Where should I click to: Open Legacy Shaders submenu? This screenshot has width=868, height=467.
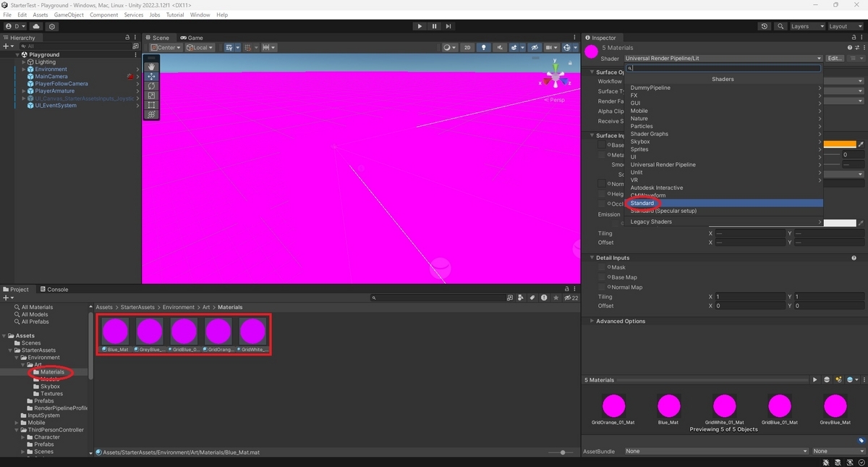tap(723, 222)
